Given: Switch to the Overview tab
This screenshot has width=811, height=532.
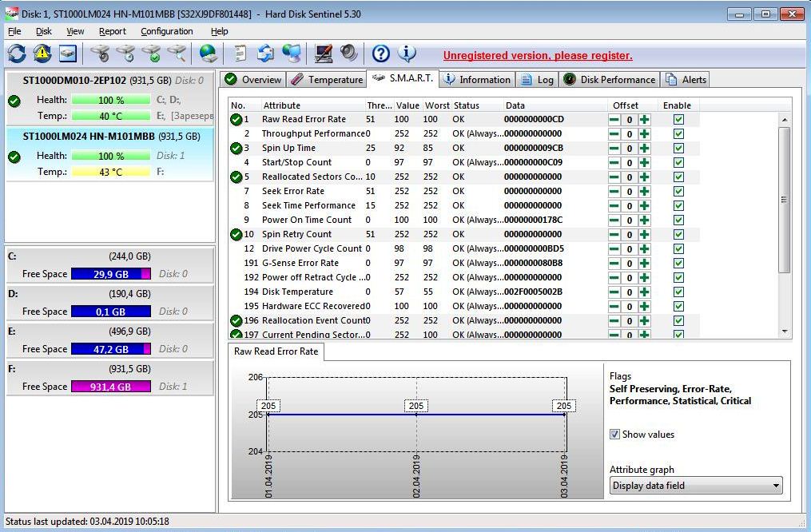Looking at the screenshot, I should click(x=253, y=80).
